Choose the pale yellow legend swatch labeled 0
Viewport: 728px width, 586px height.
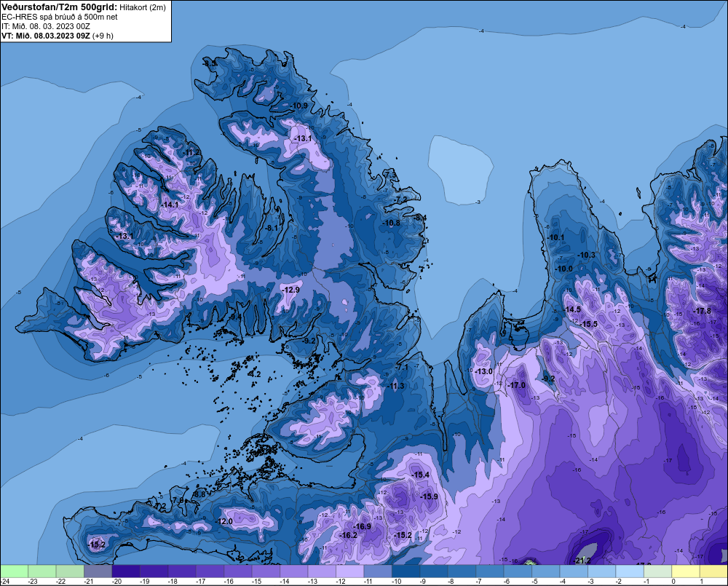(x=687, y=571)
